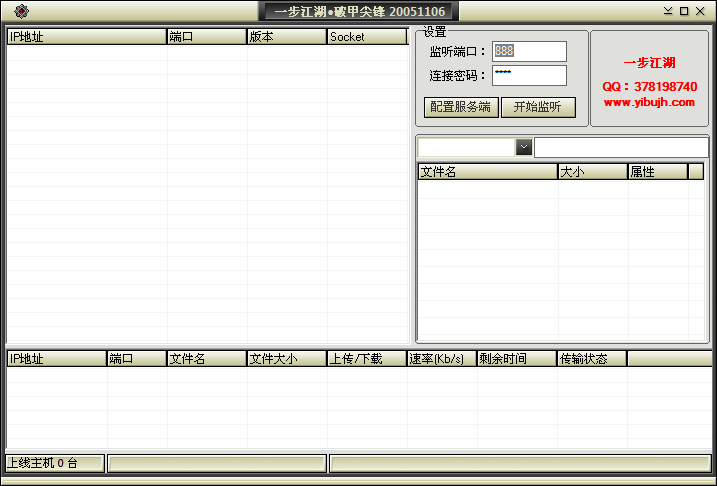The height and width of the screenshot is (486, 717).
Task: Sort the file list by 文件名 column
Action: (487, 172)
